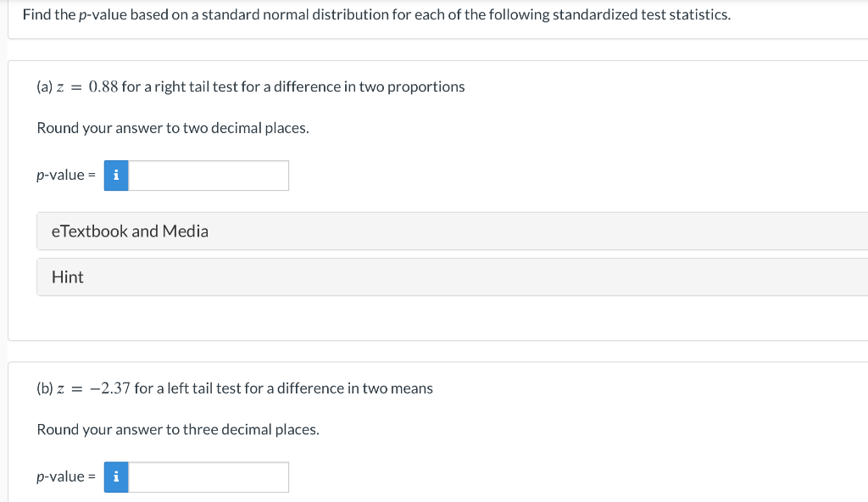Click the part (a) question text
Viewport: 868px width, 502px height.
point(250,86)
